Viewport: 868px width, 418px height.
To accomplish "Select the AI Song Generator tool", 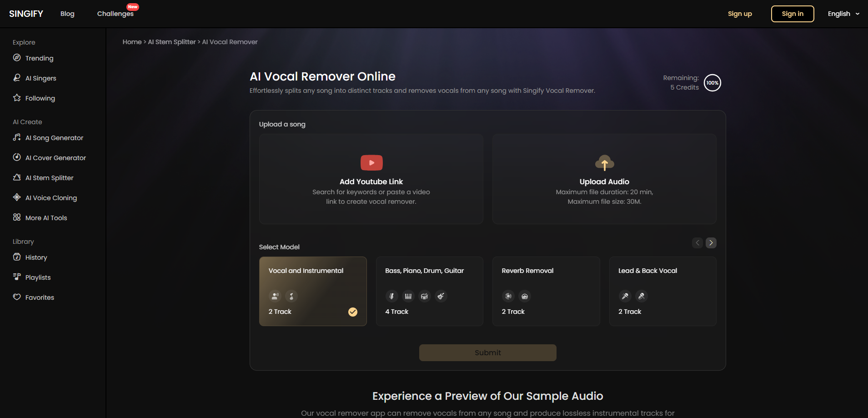I will point(54,137).
